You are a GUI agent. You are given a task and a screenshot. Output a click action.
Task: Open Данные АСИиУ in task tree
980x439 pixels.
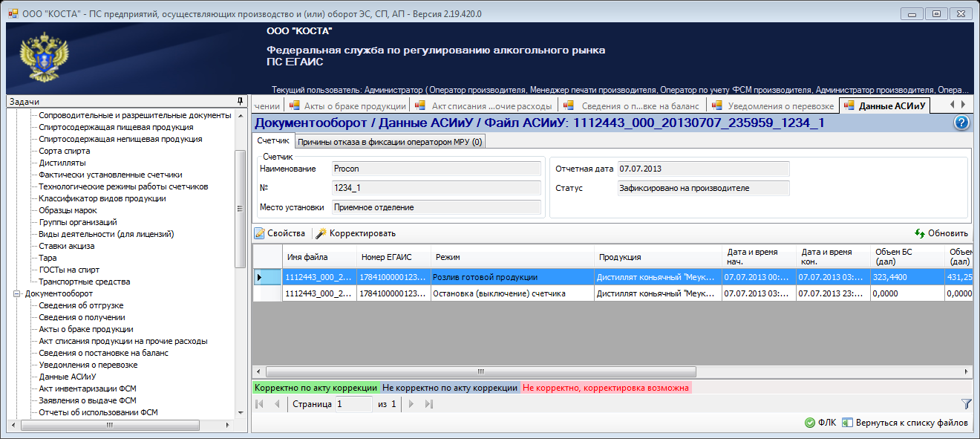point(69,377)
